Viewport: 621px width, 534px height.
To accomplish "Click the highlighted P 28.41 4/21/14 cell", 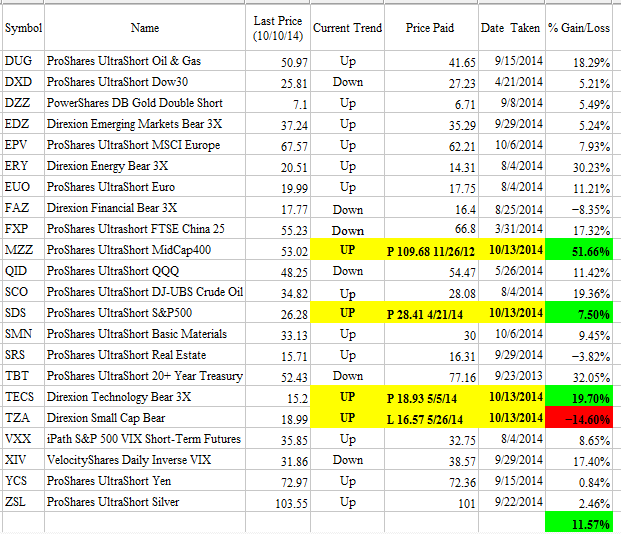I will (431, 313).
